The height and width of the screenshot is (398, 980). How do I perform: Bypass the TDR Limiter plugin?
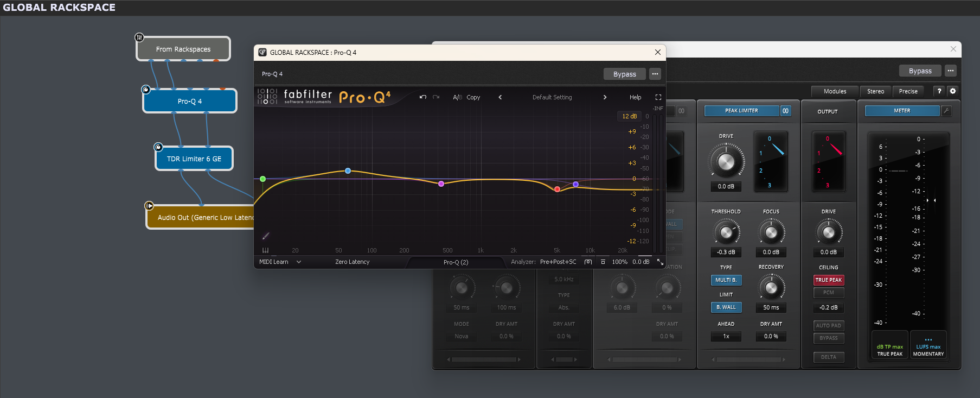(920, 71)
